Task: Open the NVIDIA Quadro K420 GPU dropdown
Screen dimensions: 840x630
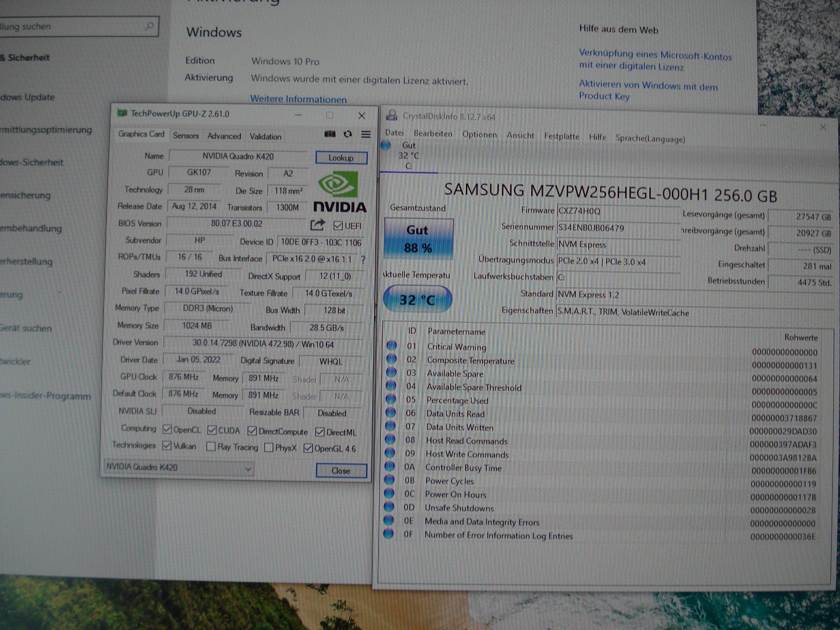Action: (x=179, y=467)
